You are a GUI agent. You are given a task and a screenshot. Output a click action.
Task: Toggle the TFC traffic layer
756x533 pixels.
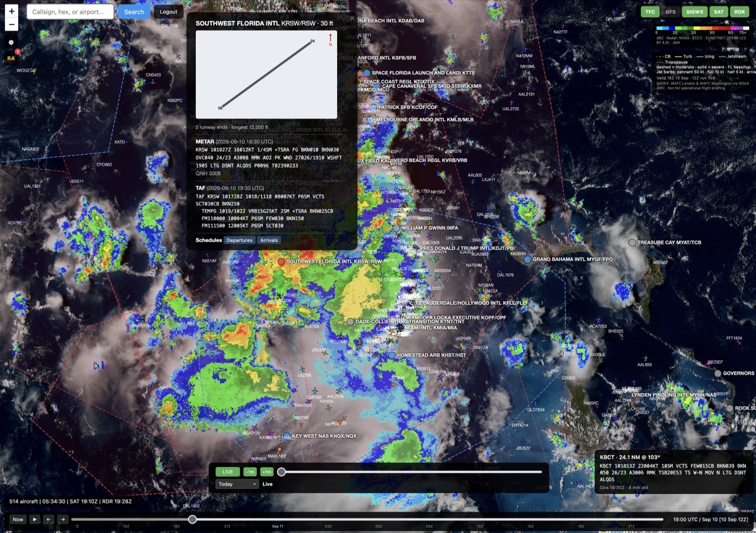click(650, 11)
